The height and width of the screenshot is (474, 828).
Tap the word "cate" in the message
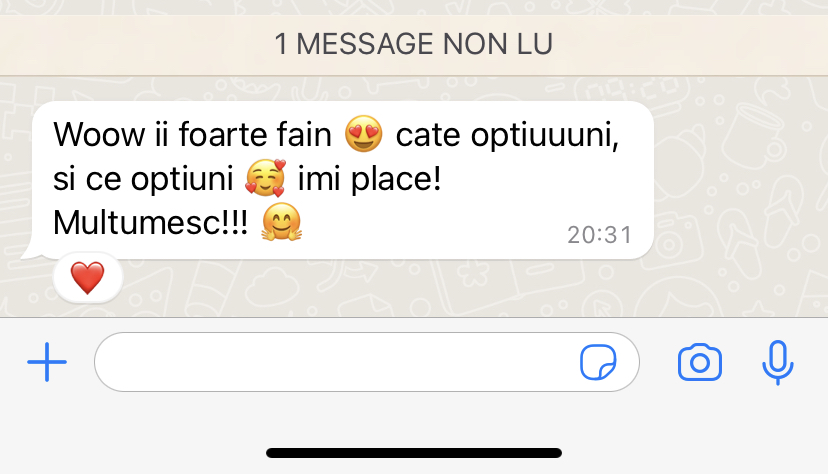click(428, 135)
